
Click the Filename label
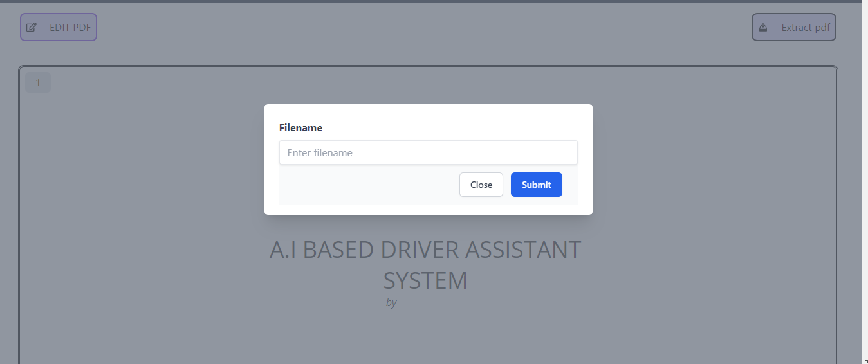(x=300, y=127)
